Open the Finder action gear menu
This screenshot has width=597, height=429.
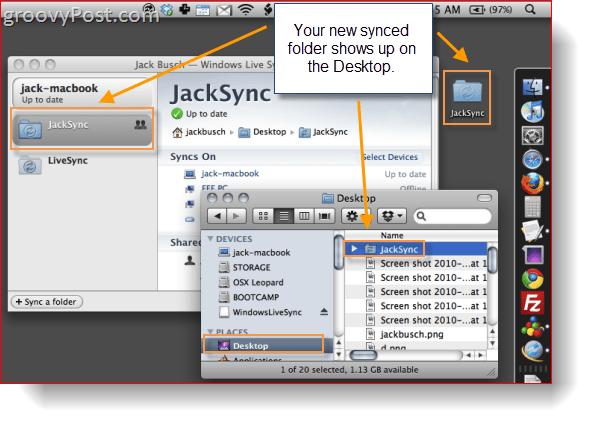coord(356,216)
